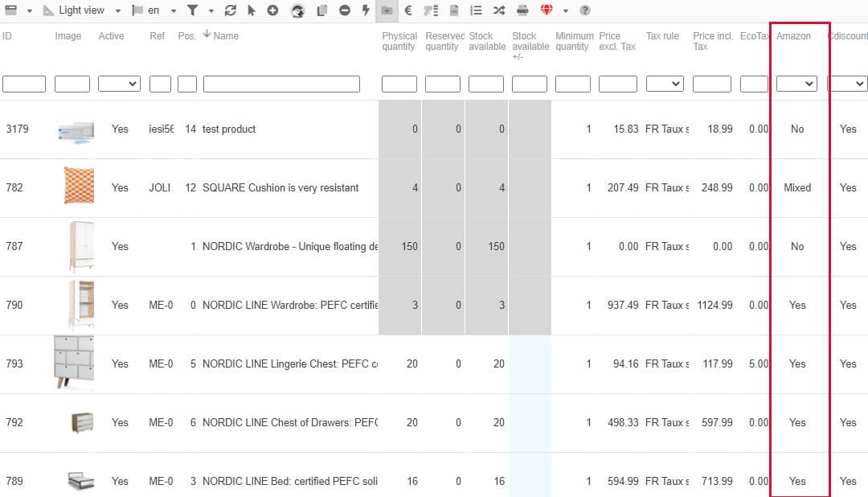Click price incl. tax 597.99 cell
This screenshot has width=868, height=497.
click(717, 423)
